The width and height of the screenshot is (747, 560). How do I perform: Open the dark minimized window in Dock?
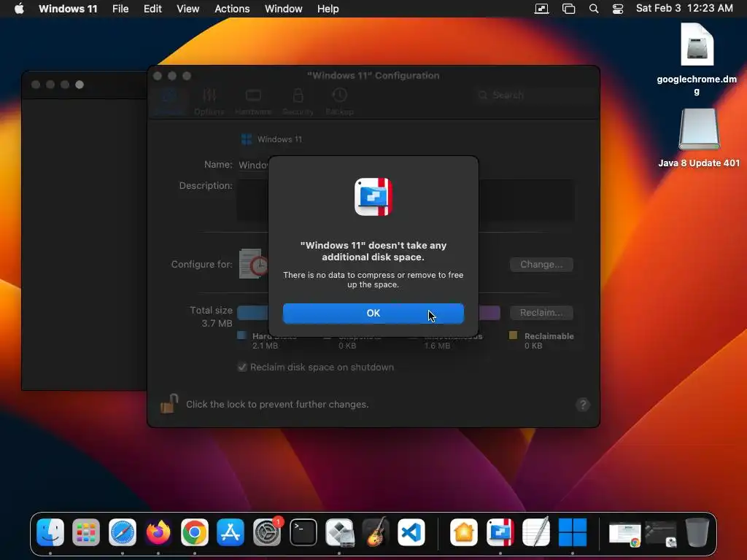coord(661,534)
